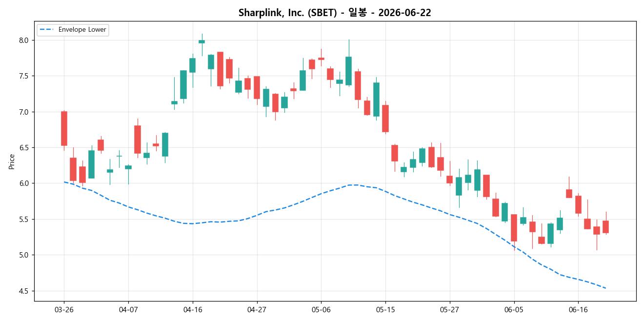Click the 04-07 x-axis date label

tap(128, 310)
